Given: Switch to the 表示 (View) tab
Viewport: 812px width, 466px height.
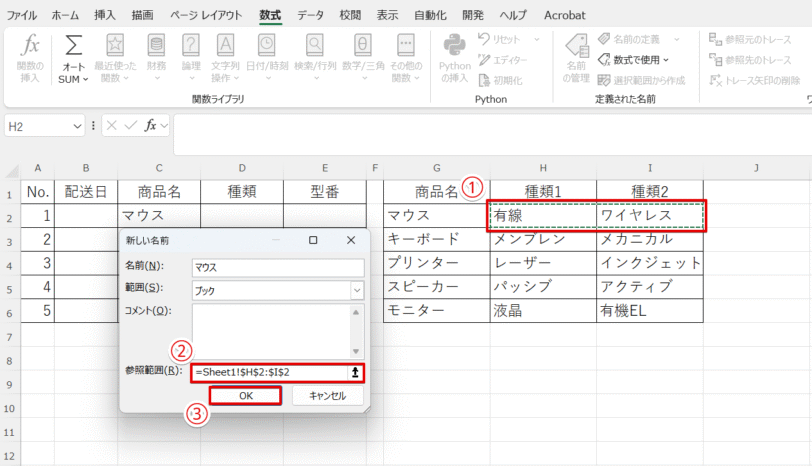Looking at the screenshot, I should 387,15.
